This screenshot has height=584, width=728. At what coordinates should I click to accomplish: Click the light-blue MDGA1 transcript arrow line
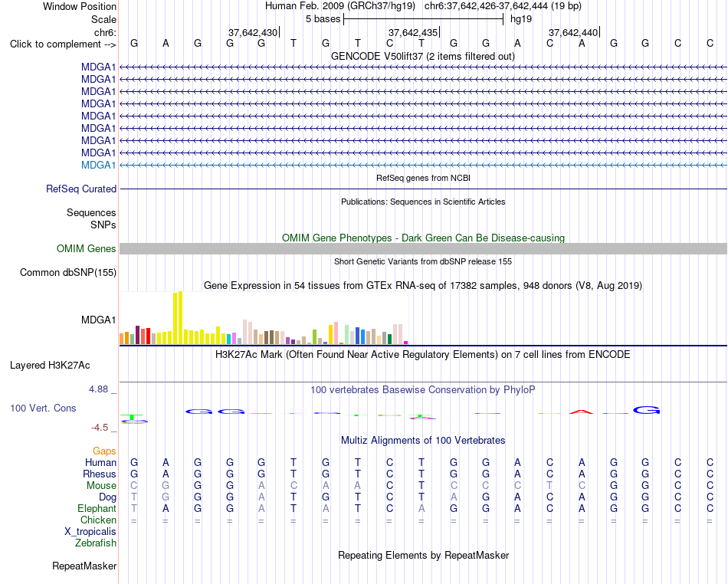click(424, 165)
